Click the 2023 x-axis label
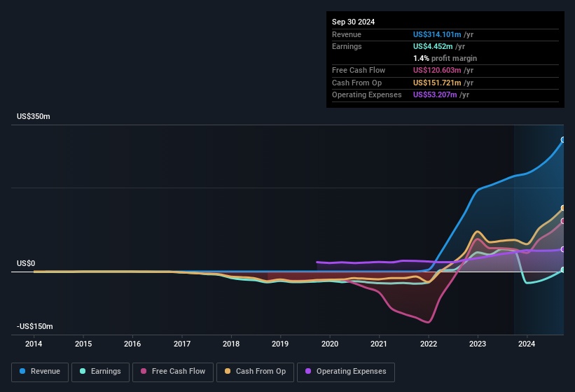Screen dimensions: 575x392 click(x=478, y=344)
